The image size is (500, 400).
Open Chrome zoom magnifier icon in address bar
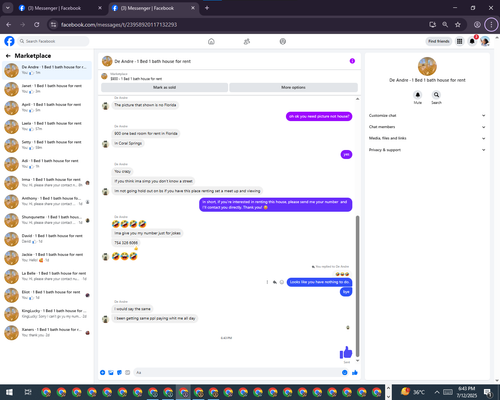pos(445,24)
